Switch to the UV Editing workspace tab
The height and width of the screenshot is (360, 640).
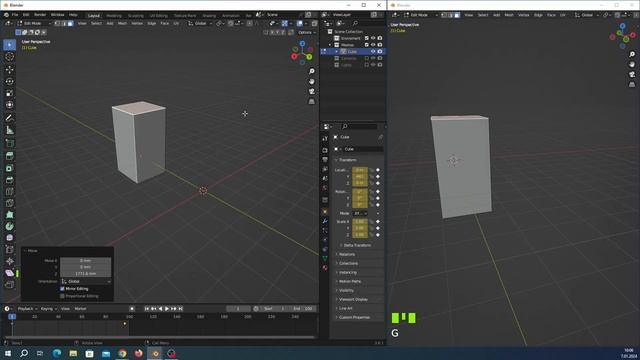tap(158, 16)
